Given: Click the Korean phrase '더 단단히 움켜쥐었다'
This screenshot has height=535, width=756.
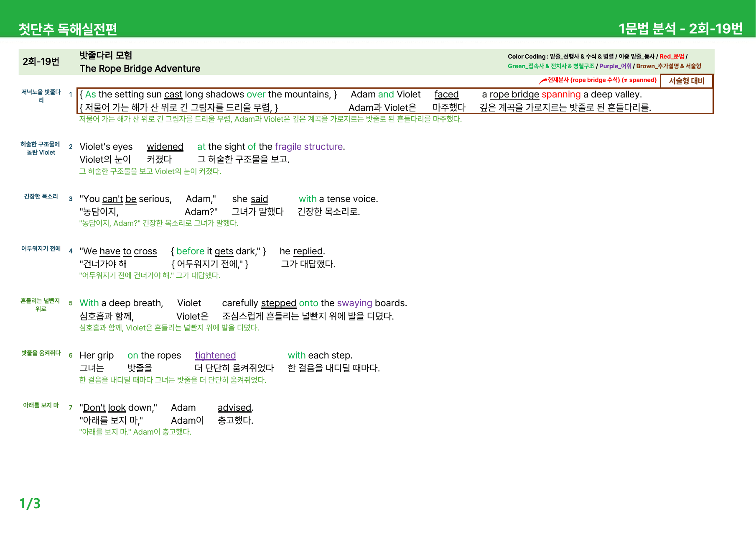Looking at the screenshot, I should [234, 368].
